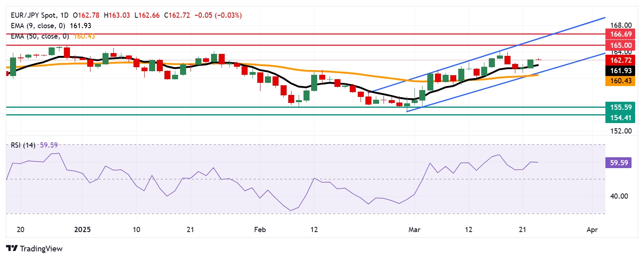
Task: Select the green 154.41 support label
Action: 621,118
